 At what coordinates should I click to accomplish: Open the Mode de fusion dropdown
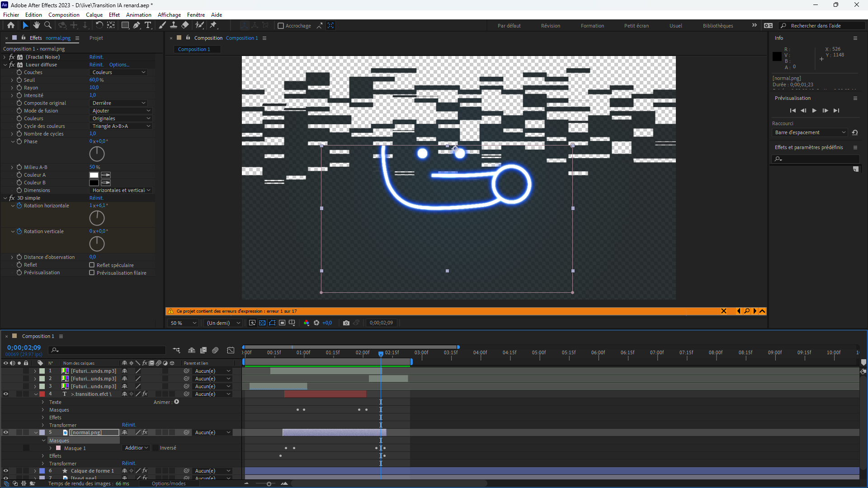(121, 111)
